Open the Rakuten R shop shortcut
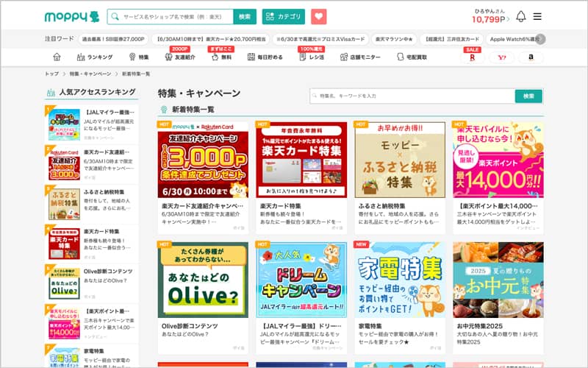 click(472, 57)
